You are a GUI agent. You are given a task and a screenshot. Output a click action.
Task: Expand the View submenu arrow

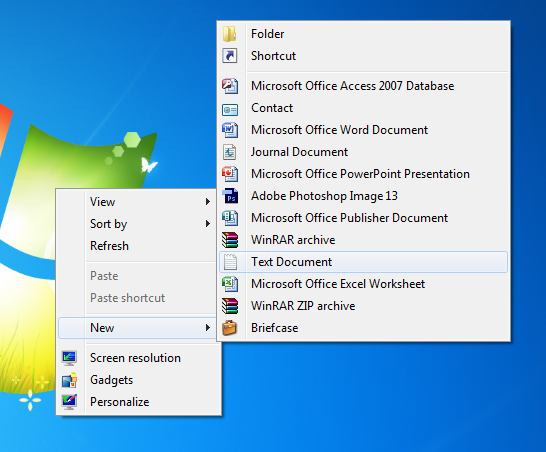click(208, 202)
